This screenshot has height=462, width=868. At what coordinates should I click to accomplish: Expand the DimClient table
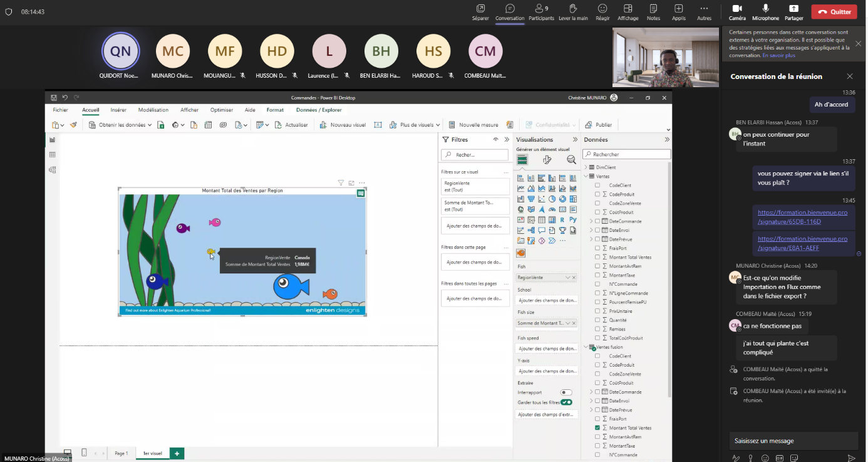pyautogui.click(x=586, y=167)
